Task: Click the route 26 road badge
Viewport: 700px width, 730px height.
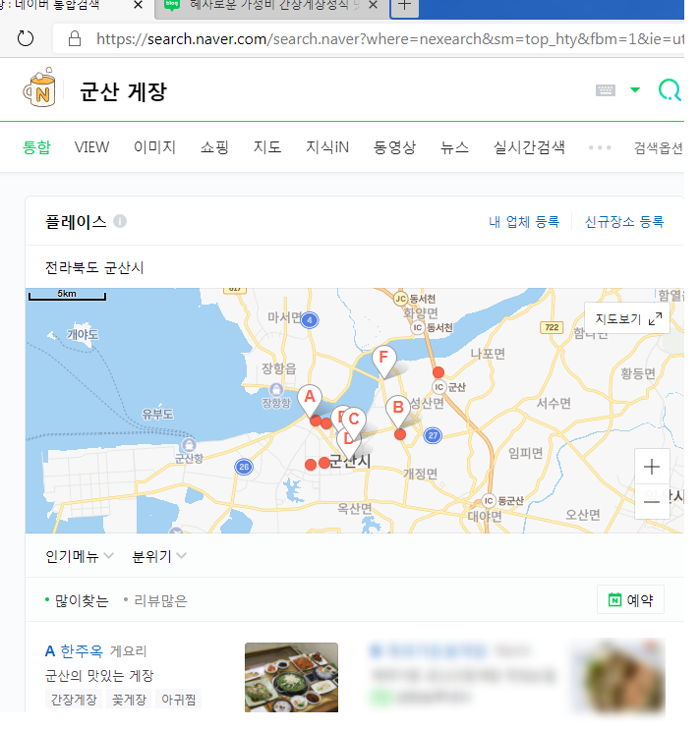Action: (244, 467)
